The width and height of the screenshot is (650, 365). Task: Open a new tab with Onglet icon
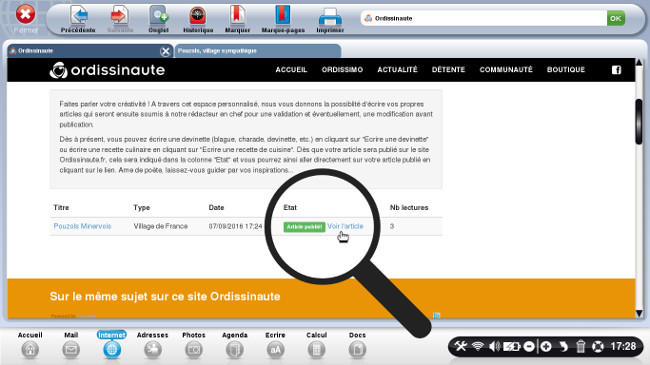[158, 16]
